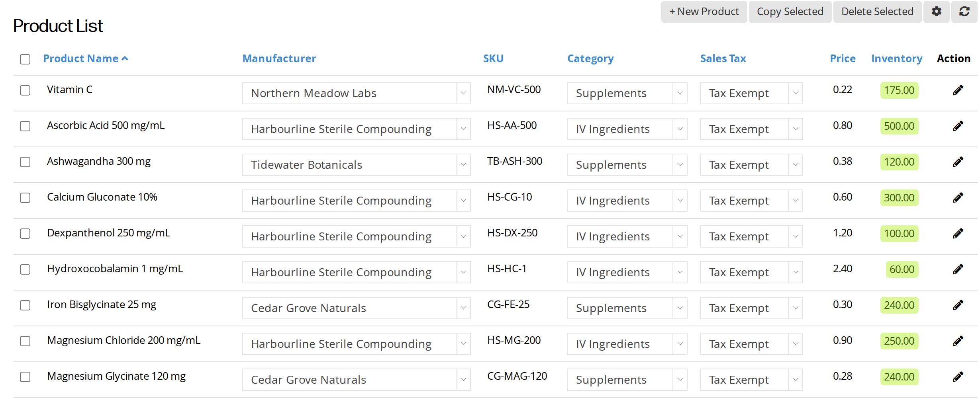Click the refresh list icon
This screenshot has height=398, width=980.
pyautogui.click(x=964, y=12)
